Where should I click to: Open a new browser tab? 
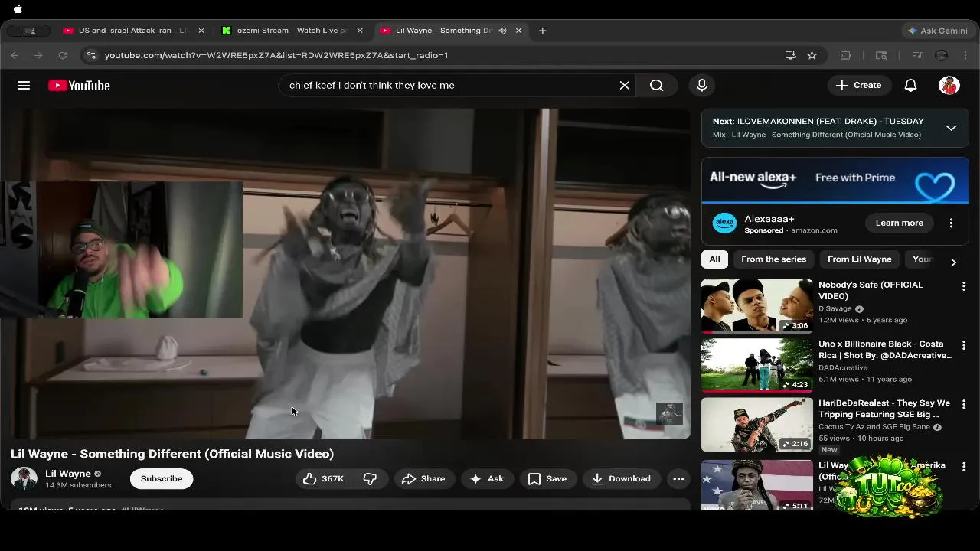point(542,31)
